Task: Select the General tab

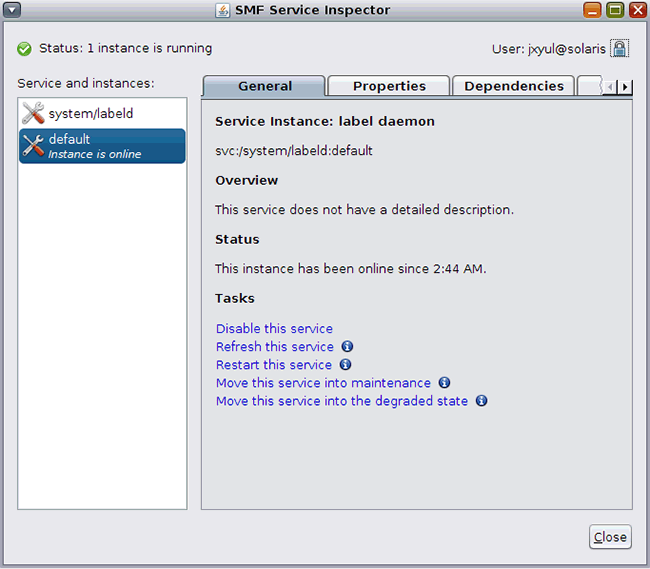Action: (265, 87)
